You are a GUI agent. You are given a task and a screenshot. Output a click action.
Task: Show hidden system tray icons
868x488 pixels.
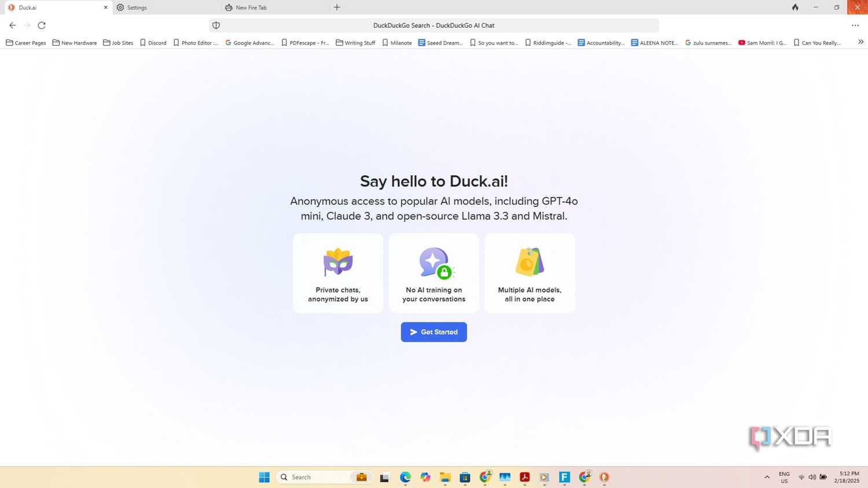(x=767, y=477)
